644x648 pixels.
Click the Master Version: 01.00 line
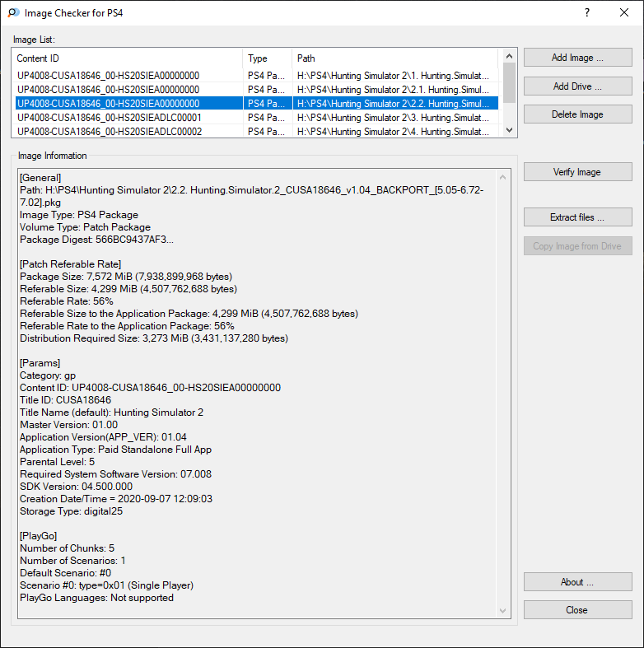pos(68,425)
